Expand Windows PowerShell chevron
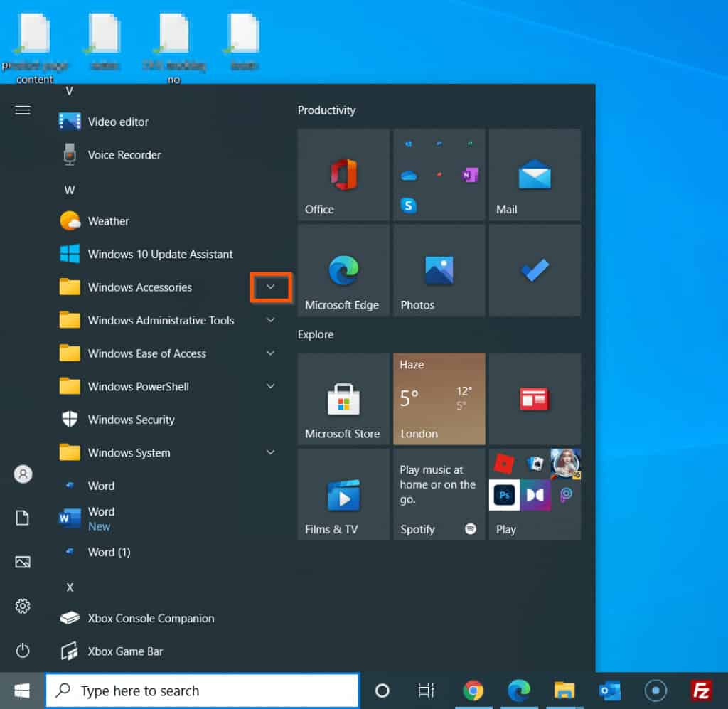728x709 pixels. (x=271, y=386)
